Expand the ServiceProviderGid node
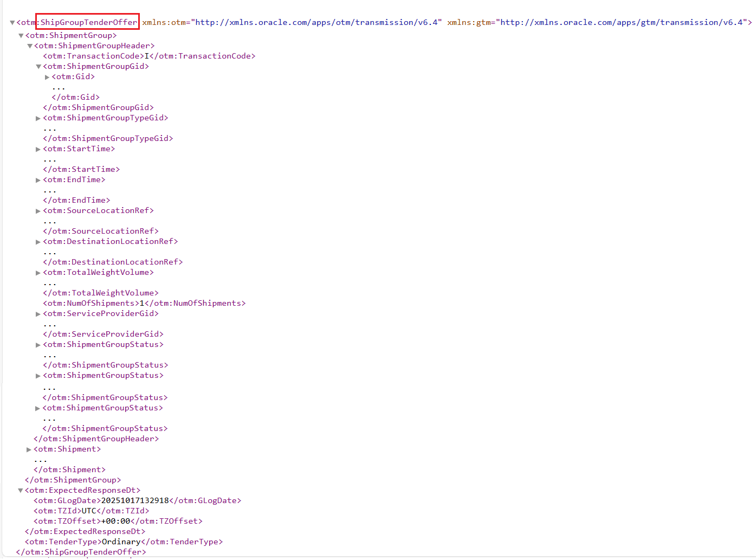 click(38, 313)
